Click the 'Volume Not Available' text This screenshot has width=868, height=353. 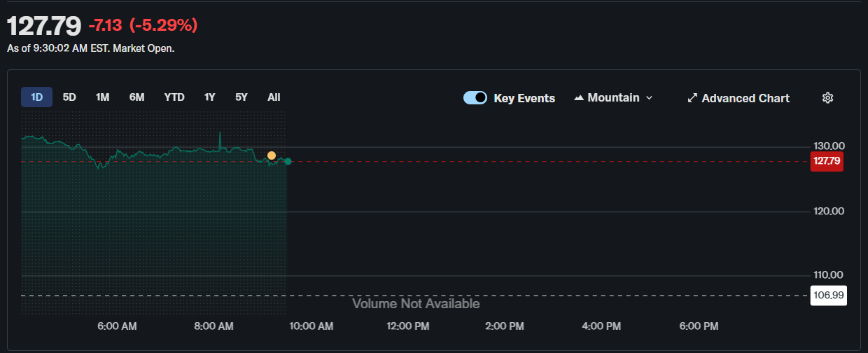tap(416, 303)
